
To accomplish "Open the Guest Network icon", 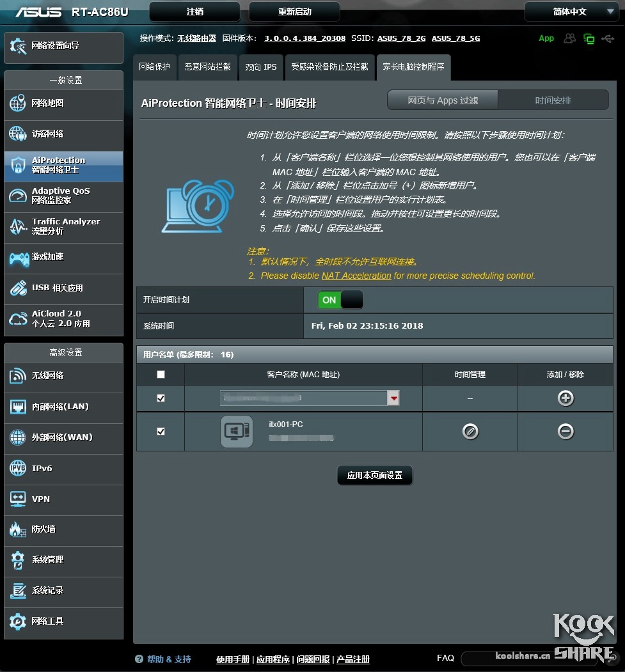I will [17, 134].
